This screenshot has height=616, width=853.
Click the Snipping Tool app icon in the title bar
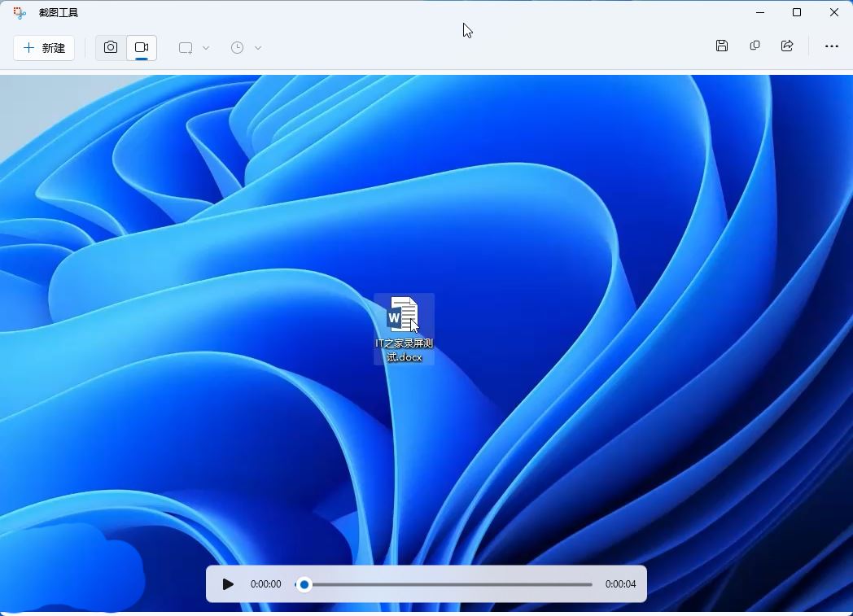pos(20,13)
